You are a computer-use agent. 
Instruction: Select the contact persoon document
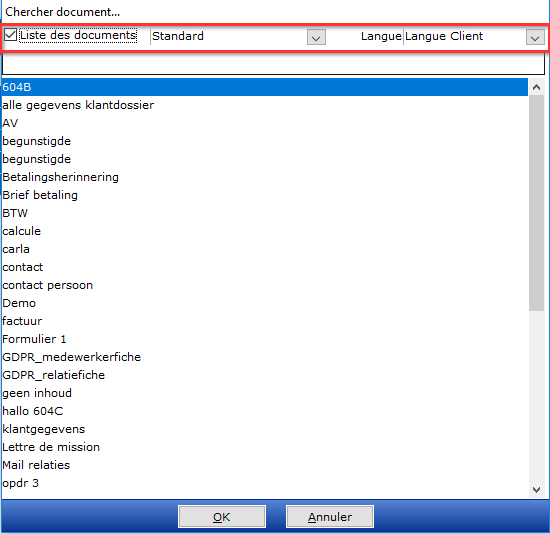tap(264, 285)
